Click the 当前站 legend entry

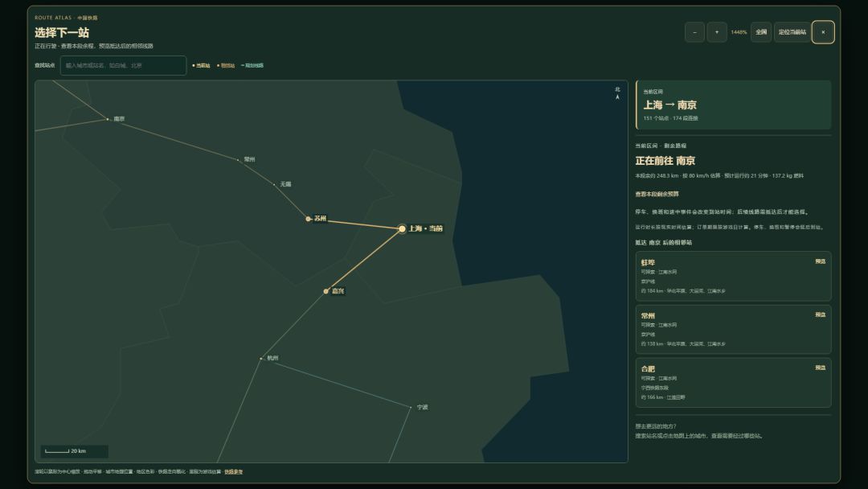point(201,65)
